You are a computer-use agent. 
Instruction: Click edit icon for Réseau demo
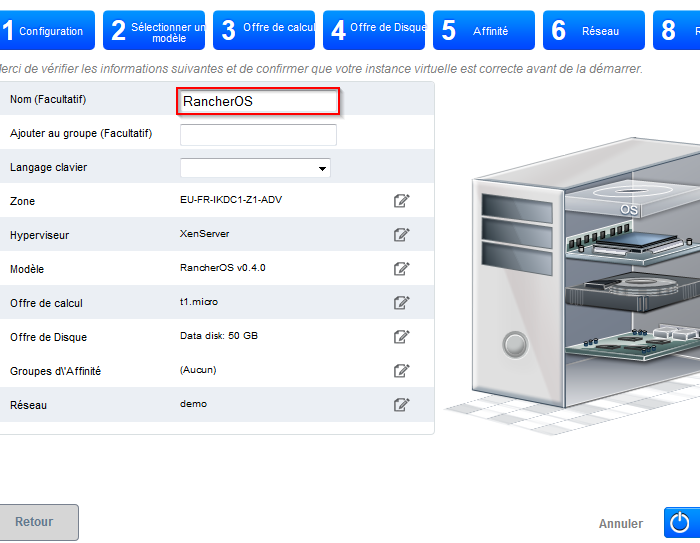coord(401,405)
